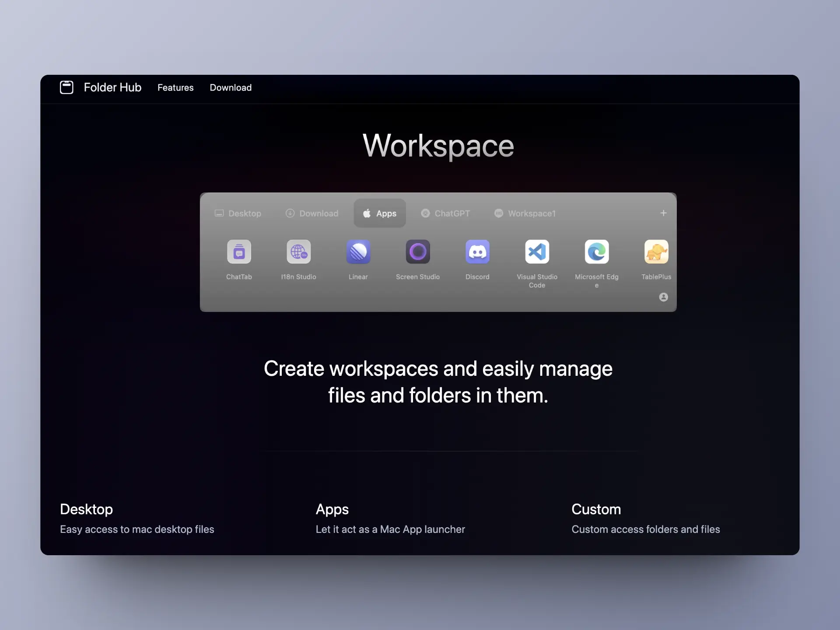This screenshot has height=630, width=840.
Task: Switch to the Workspace1 tab
Action: coord(525,213)
